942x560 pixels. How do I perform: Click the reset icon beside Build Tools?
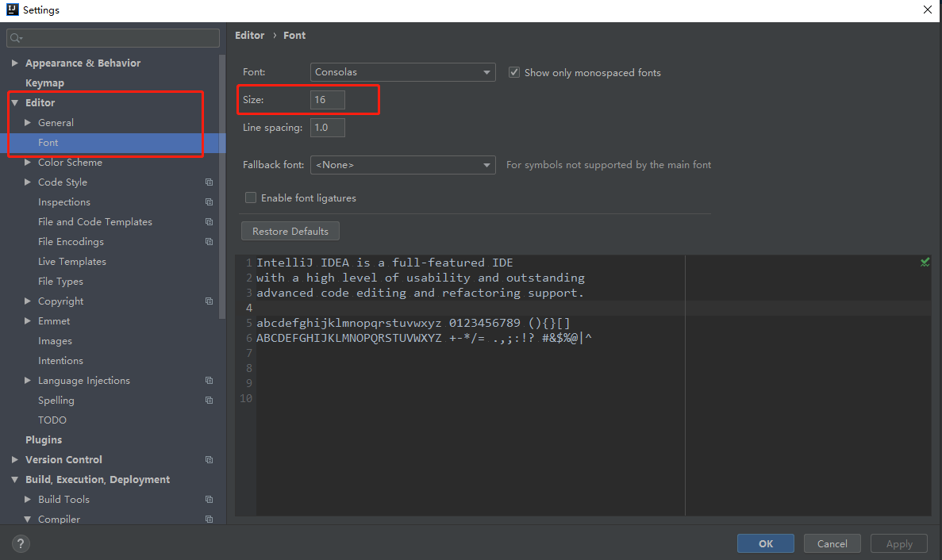coord(209,499)
